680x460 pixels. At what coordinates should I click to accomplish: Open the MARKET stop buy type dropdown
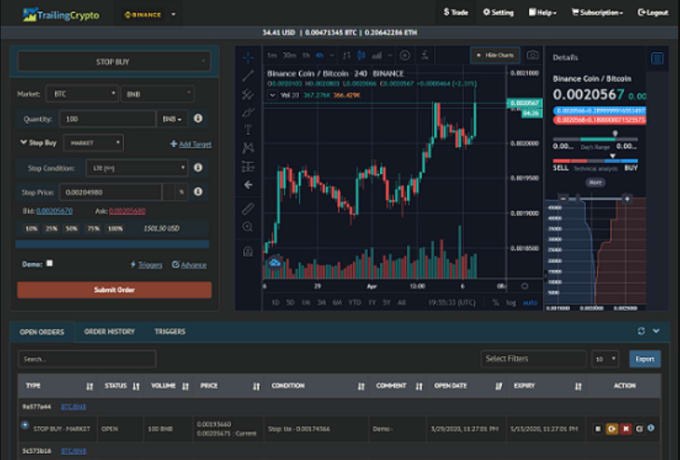[x=94, y=143]
